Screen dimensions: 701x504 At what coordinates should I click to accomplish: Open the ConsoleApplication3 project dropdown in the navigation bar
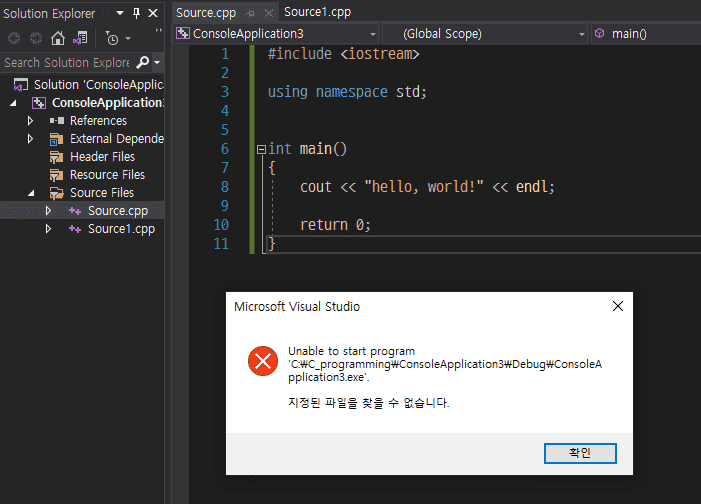276,34
